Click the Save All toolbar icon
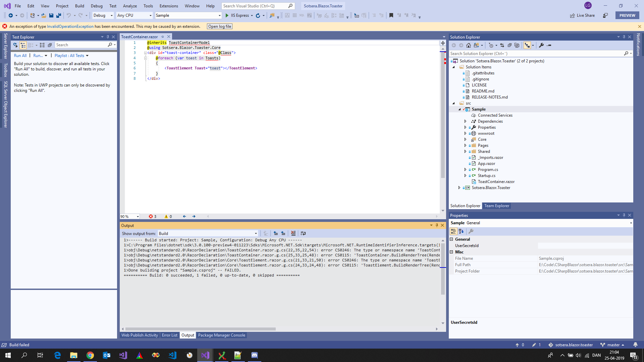Image resolution: width=644 pixels, height=362 pixels. coord(59,15)
